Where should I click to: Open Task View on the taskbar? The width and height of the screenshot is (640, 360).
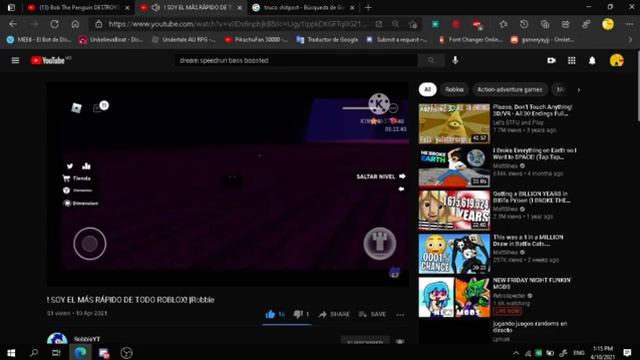coord(56,353)
